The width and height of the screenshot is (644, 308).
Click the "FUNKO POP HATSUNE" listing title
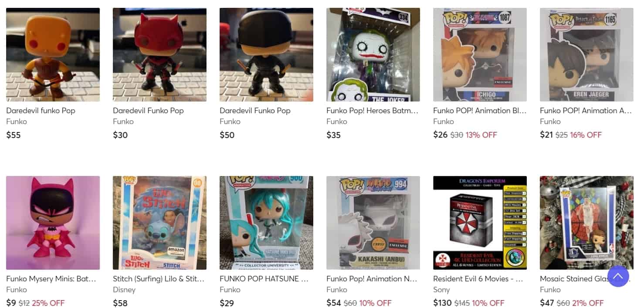tap(264, 279)
